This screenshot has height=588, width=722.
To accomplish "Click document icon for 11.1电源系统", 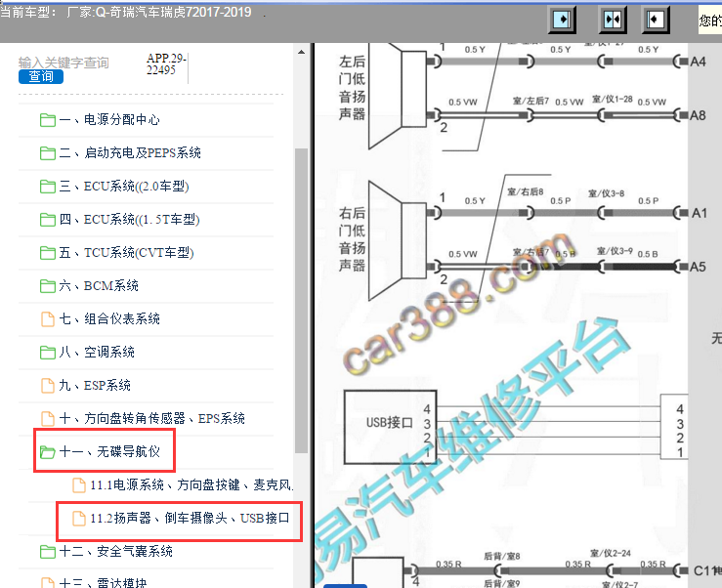I will [x=79, y=484].
